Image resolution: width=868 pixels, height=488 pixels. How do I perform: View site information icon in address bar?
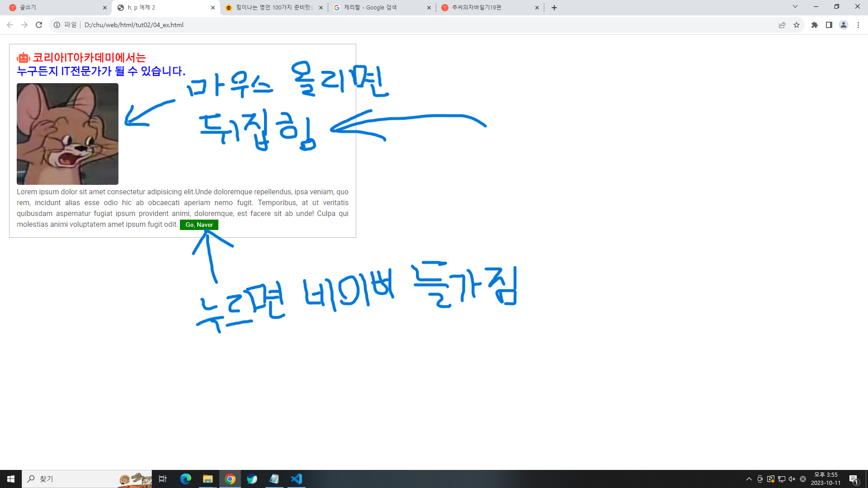pos(57,25)
